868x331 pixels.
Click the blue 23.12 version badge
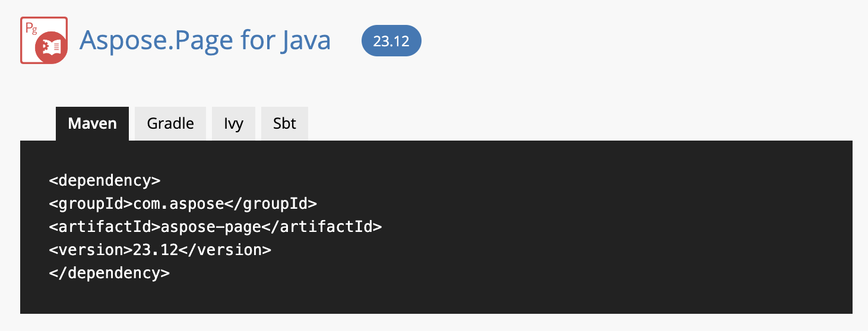tap(391, 41)
